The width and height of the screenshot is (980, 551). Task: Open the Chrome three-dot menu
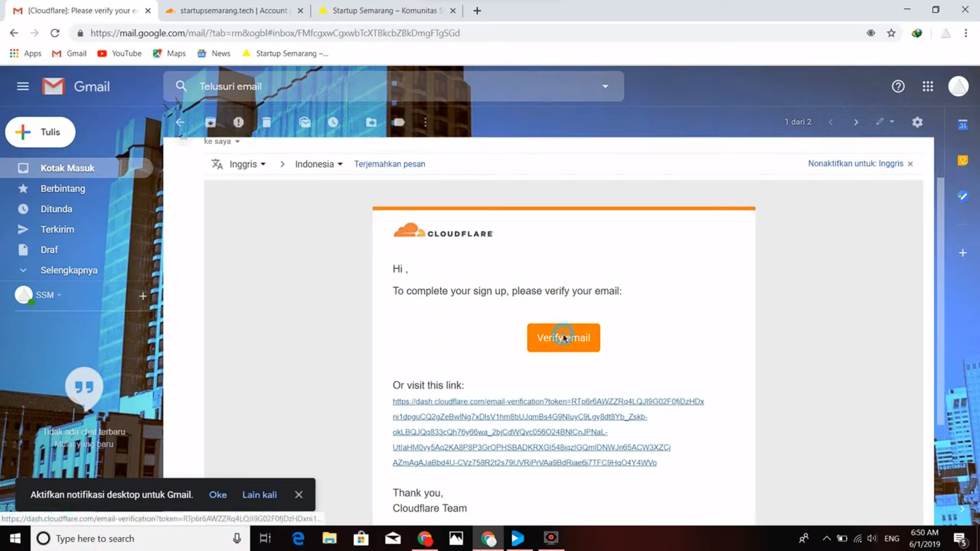(966, 33)
